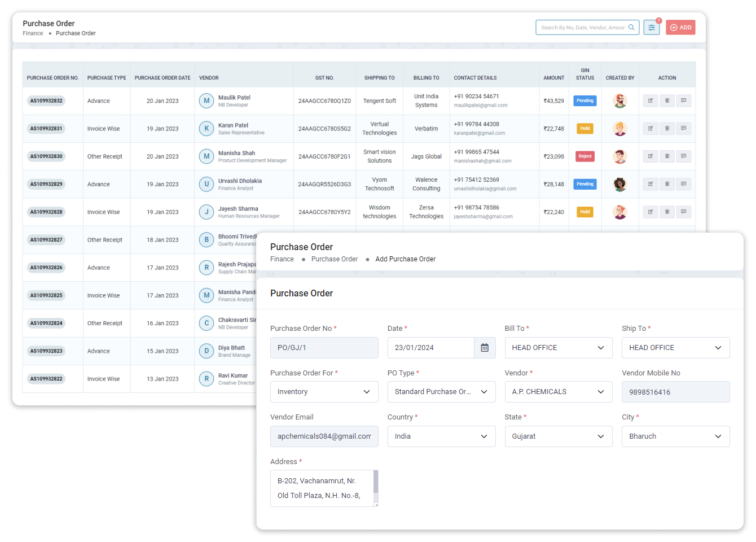
Task: Edit Jayesh Sharma's purchase order
Action: (x=650, y=212)
